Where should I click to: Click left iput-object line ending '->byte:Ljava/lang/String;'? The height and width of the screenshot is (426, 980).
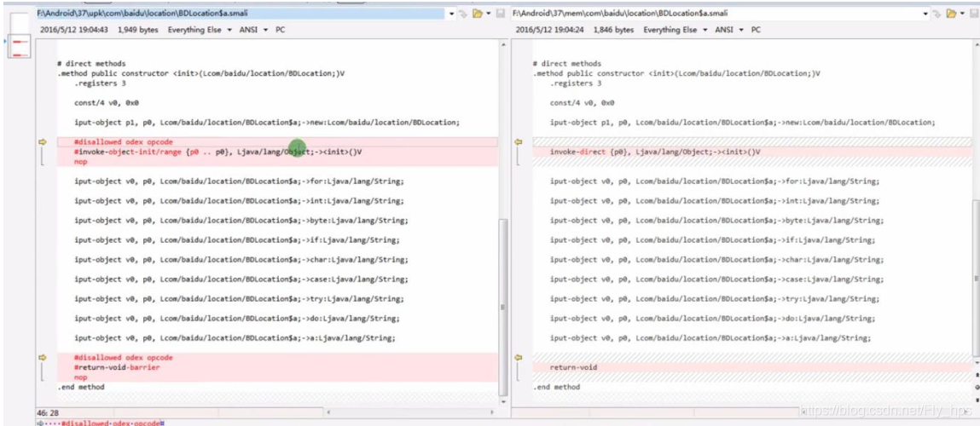[241, 221]
